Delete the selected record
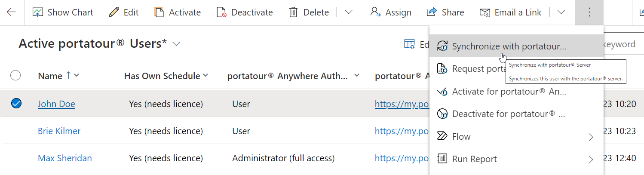This screenshot has height=175, width=644. 309,12
